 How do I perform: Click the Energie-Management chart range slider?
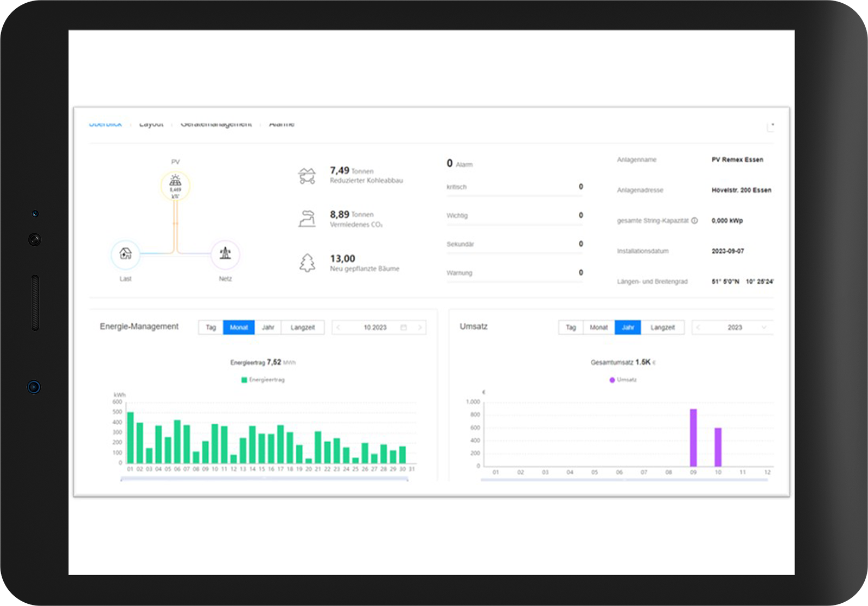(x=264, y=479)
